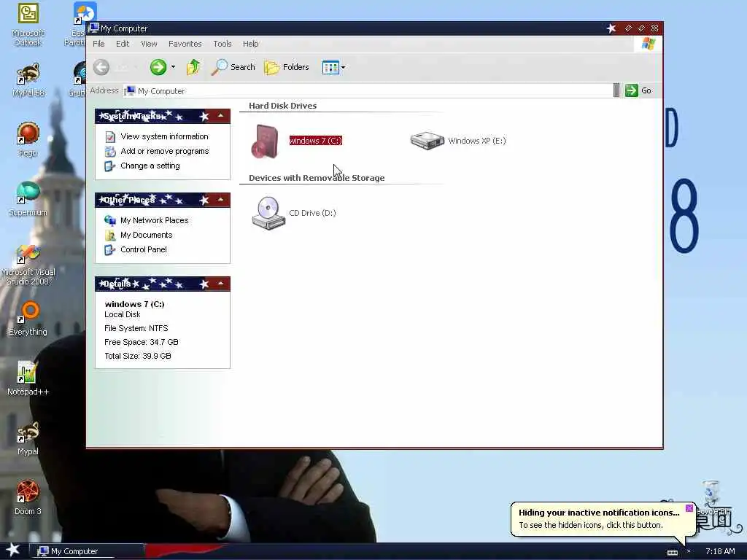Click the star Start button
The height and width of the screenshot is (560, 747).
(13, 550)
